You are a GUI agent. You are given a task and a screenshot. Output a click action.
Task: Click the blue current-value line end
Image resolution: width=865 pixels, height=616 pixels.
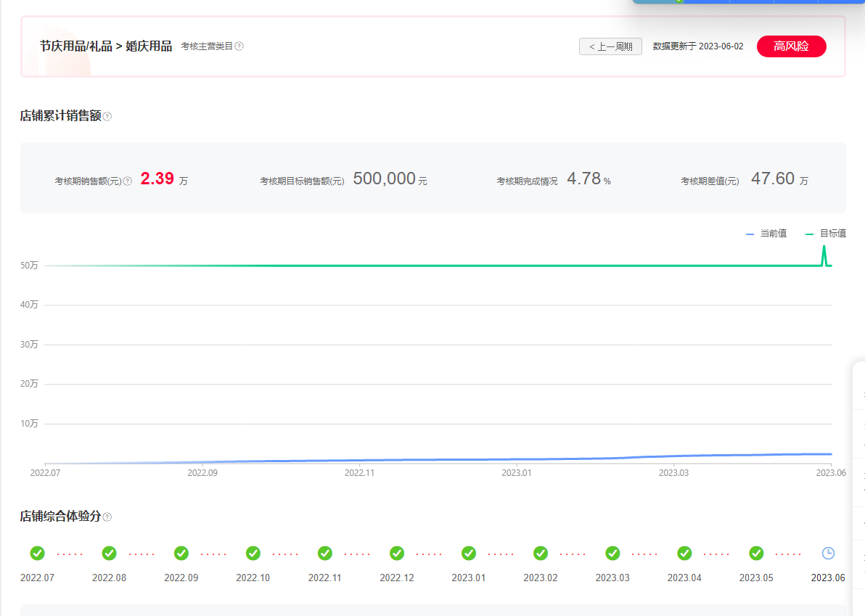830,454
